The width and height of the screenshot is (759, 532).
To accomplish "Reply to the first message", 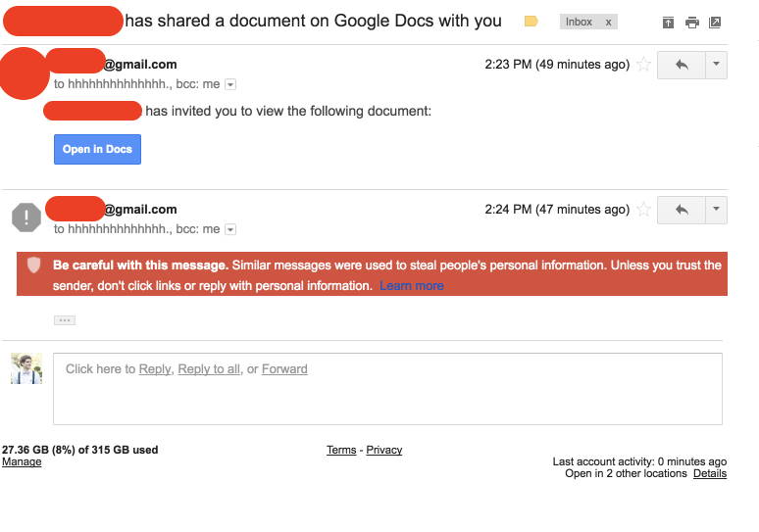I will pos(682,65).
